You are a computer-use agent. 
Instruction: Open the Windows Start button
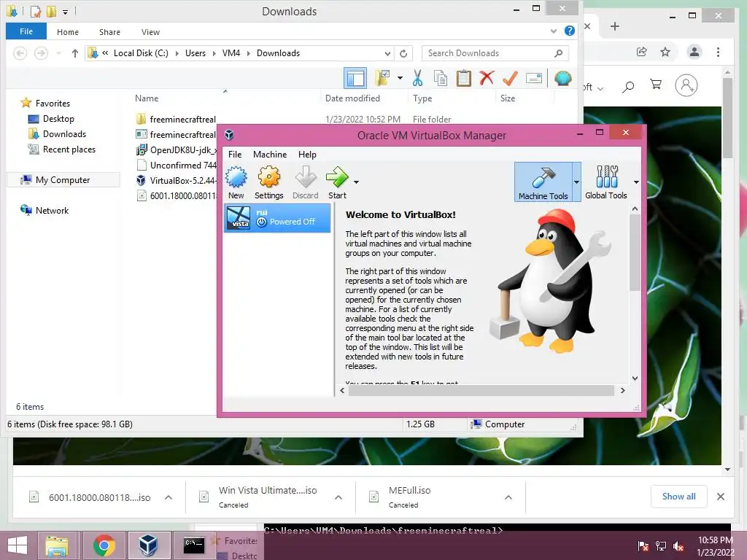[x=18, y=545]
